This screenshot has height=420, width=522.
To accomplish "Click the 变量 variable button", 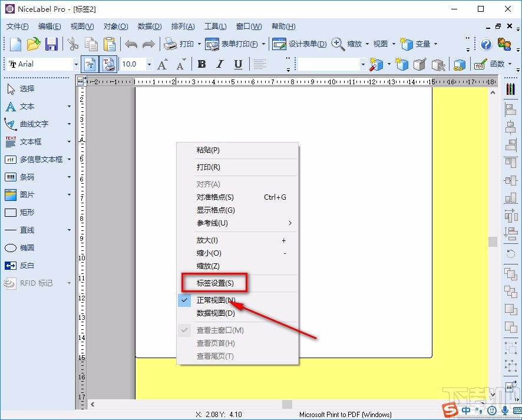I will (x=415, y=44).
